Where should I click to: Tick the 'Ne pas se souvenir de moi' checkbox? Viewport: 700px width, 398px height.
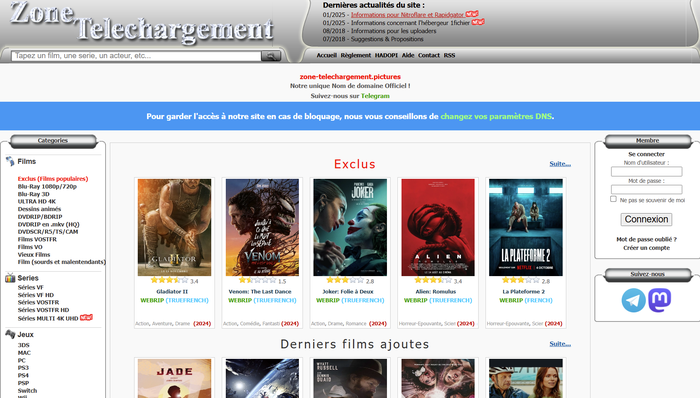coord(613,199)
